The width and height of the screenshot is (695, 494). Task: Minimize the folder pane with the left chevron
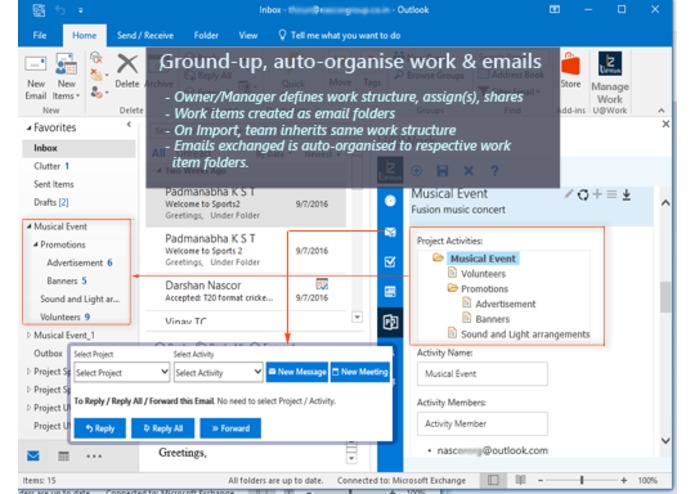(x=129, y=124)
